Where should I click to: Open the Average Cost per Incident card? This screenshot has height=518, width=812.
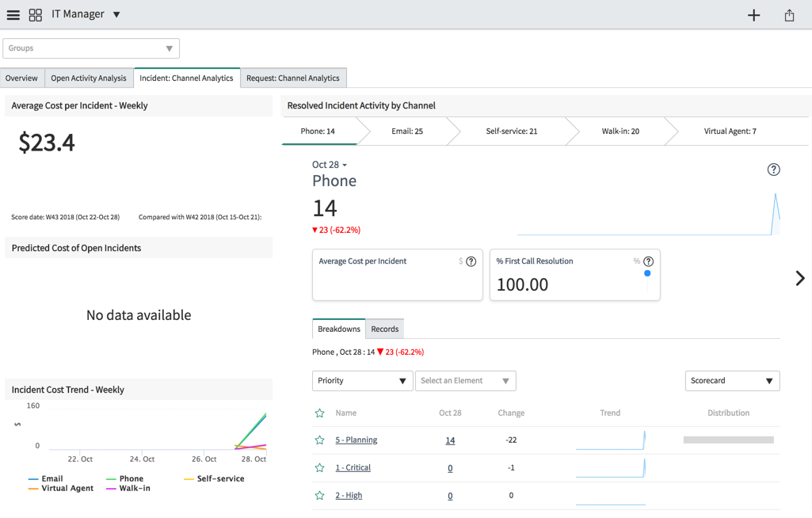pyautogui.click(x=398, y=275)
